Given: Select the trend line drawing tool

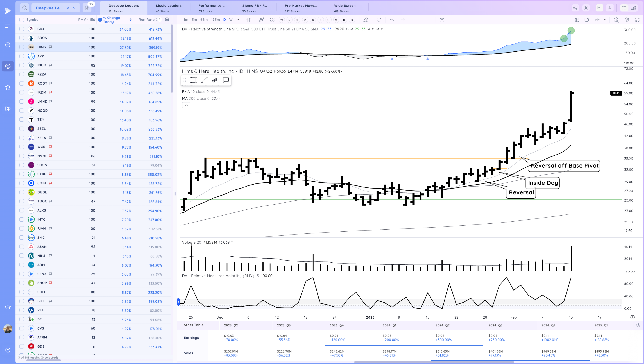Looking at the screenshot, I should click(204, 80).
